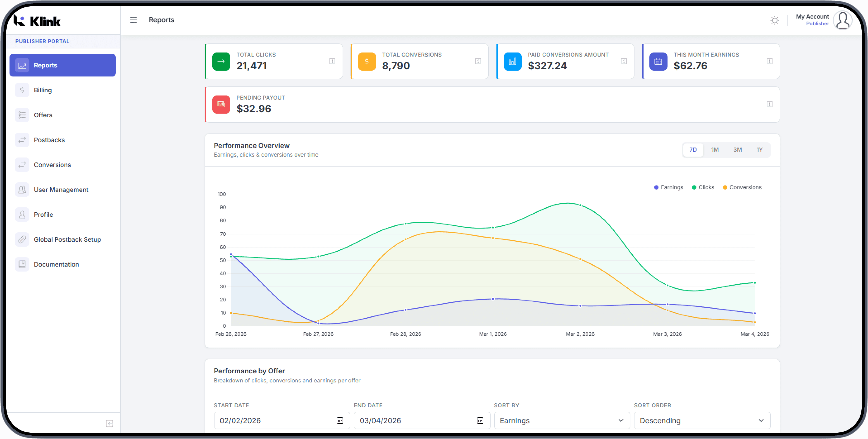Open End Date calendar picker icon
The height and width of the screenshot is (439, 868).
coord(480,420)
